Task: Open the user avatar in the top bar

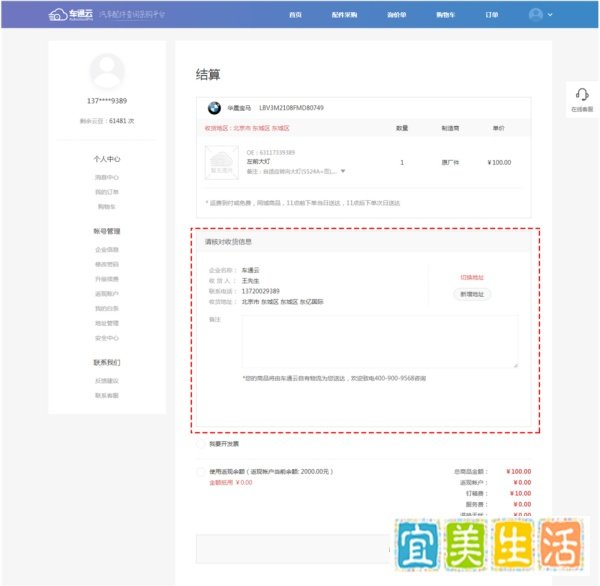Action: 535,15
